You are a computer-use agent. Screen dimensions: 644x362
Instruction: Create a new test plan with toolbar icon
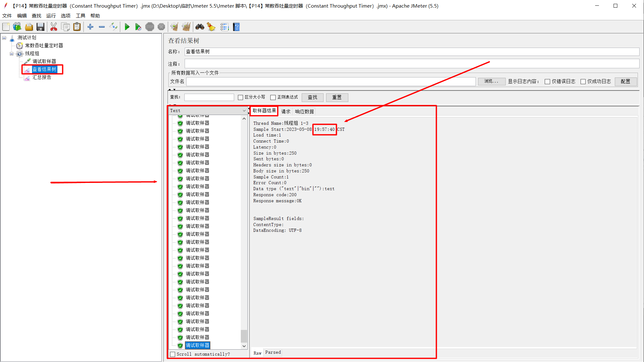[6, 27]
